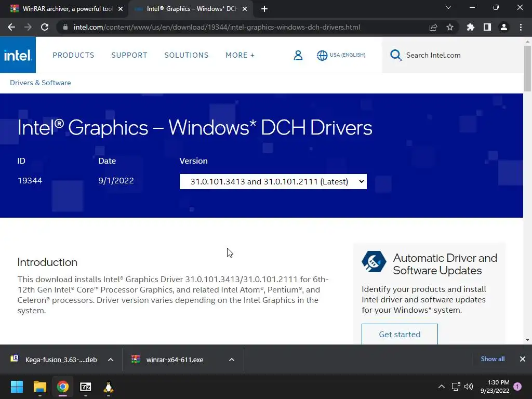Click the date 9/1/2022

pos(116,180)
